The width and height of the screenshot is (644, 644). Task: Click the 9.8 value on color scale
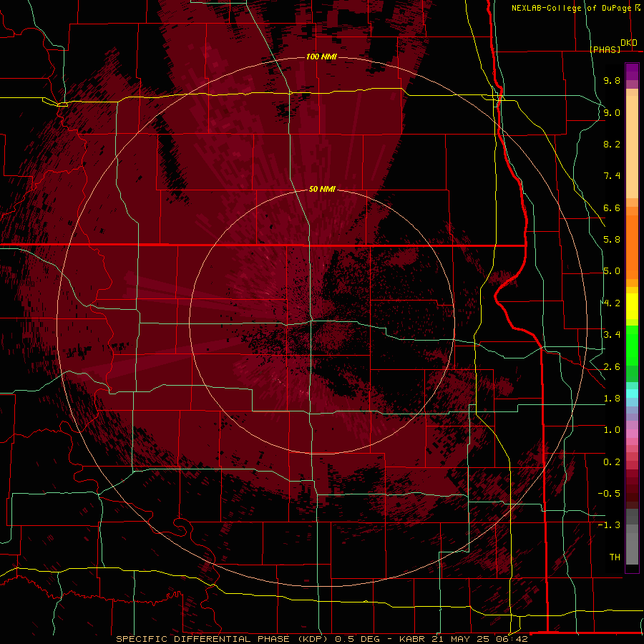(612, 80)
